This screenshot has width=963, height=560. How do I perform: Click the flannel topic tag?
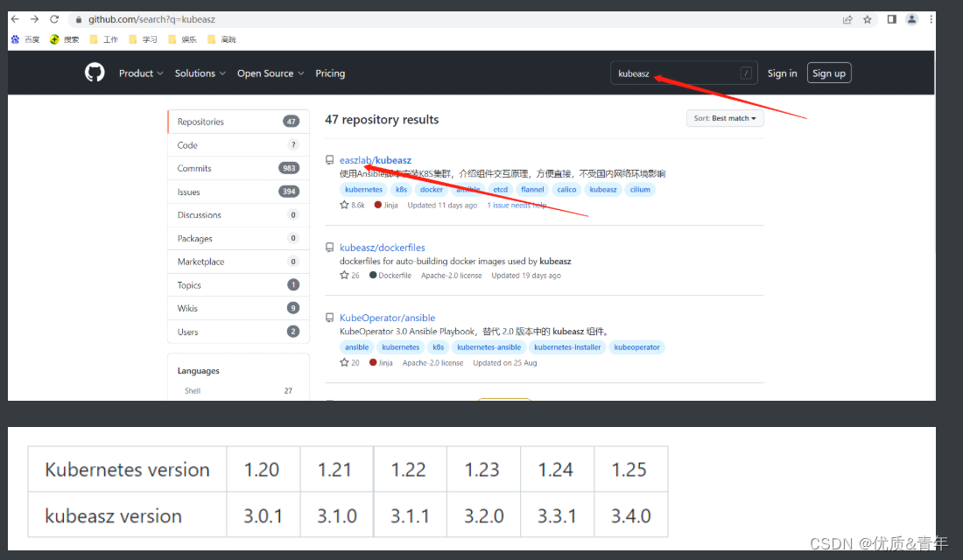point(532,190)
